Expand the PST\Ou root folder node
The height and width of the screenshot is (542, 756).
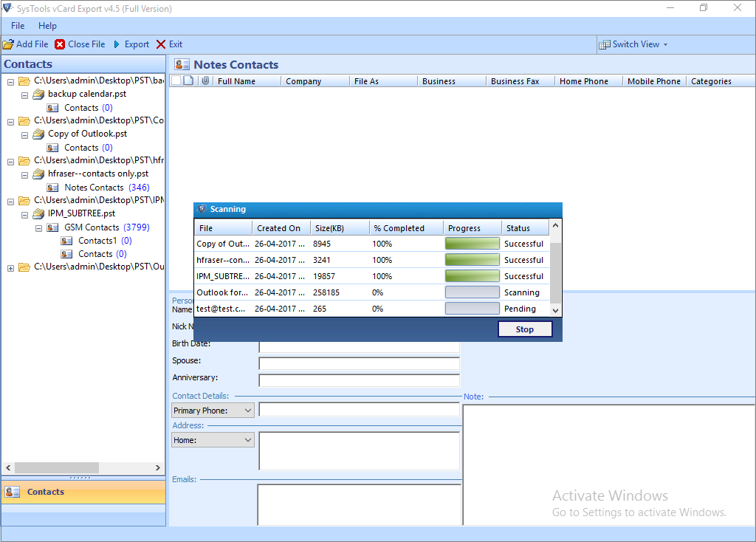[10, 268]
